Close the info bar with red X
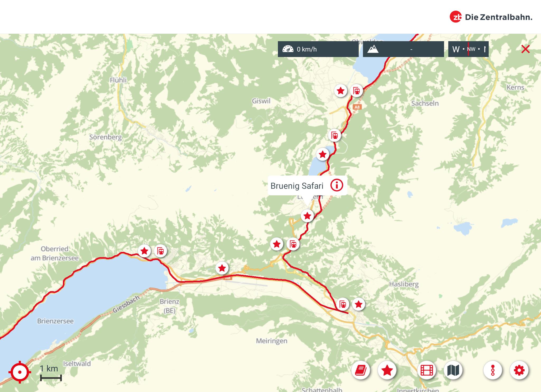 point(525,49)
